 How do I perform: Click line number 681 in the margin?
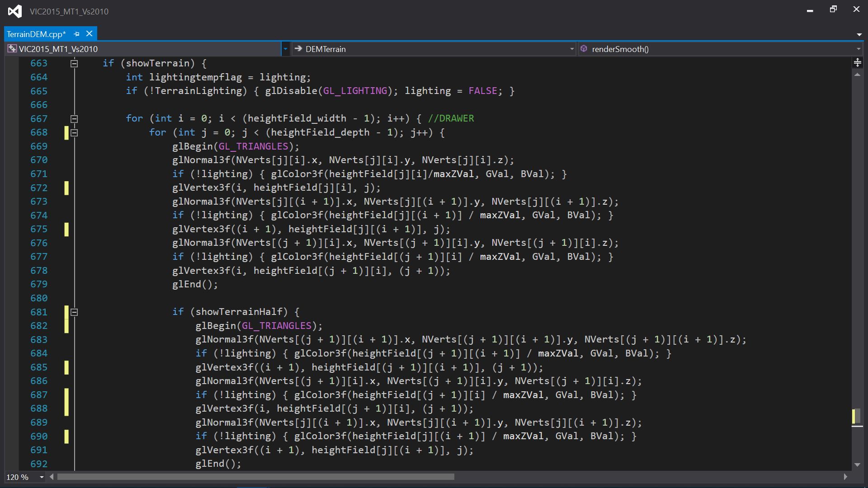click(39, 312)
